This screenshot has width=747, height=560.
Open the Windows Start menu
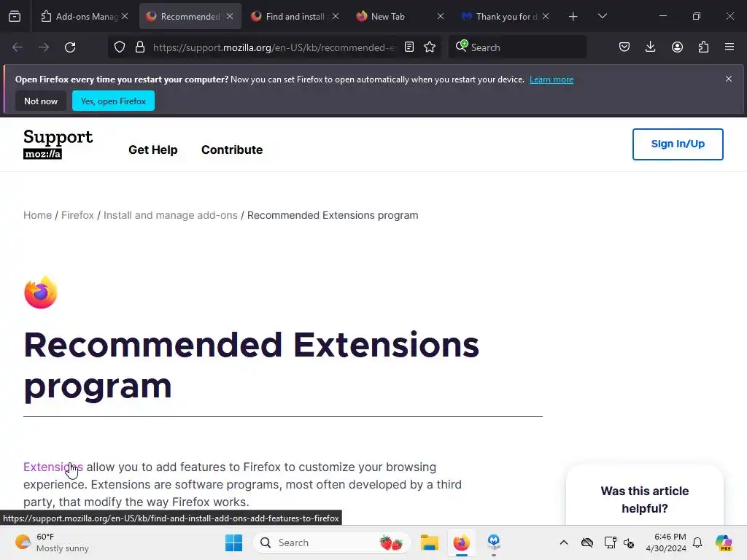233,542
